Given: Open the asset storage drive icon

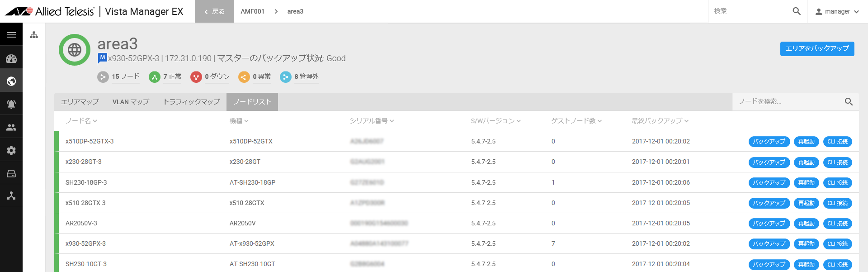Looking at the screenshot, I should (x=11, y=173).
